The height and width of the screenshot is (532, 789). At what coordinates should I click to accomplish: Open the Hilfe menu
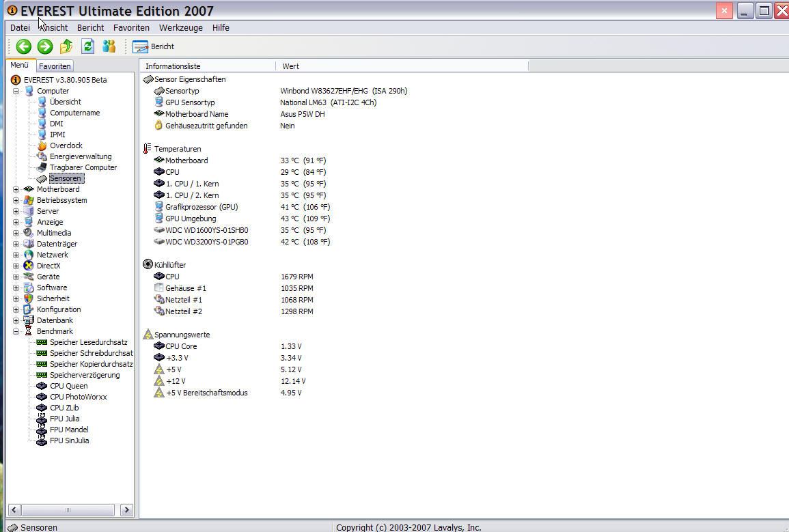[221, 27]
